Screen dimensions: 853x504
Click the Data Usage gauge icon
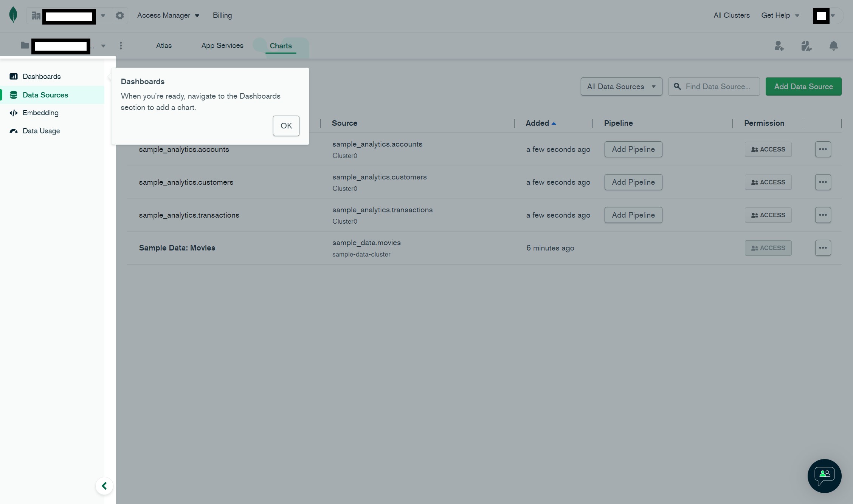pyautogui.click(x=14, y=131)
